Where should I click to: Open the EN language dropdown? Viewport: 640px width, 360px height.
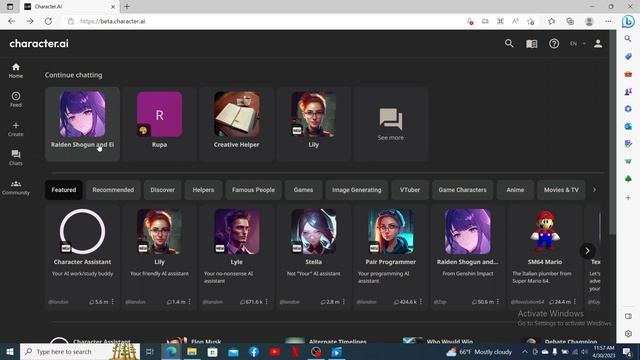tap(577, 44)
